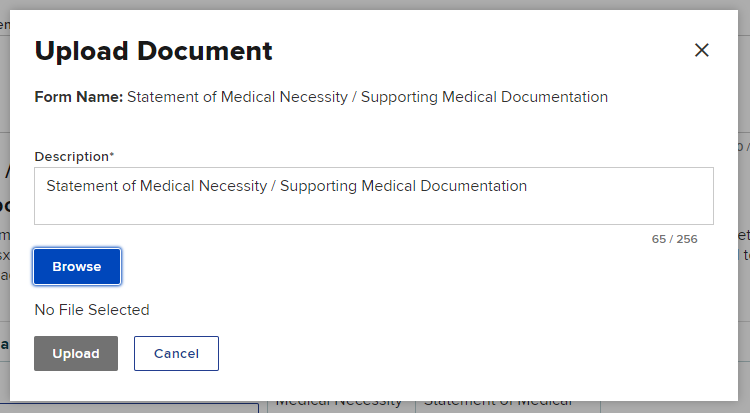The width and height of the screenshot is (750, 413).
Task: Click the 65 / 256 character counter
Action: click(673, 239)
